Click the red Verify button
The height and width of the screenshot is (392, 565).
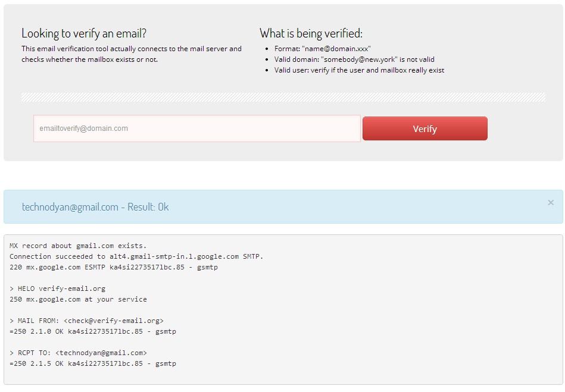(425, 128)
